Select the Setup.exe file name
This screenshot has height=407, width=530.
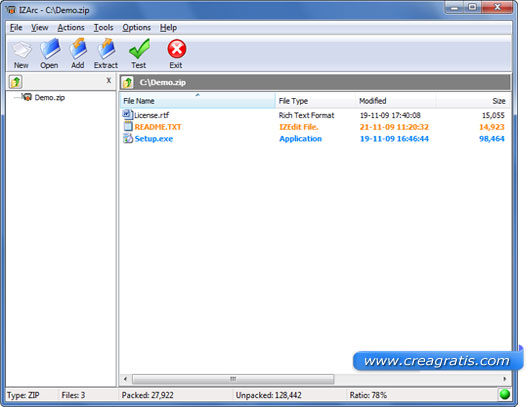154,139
